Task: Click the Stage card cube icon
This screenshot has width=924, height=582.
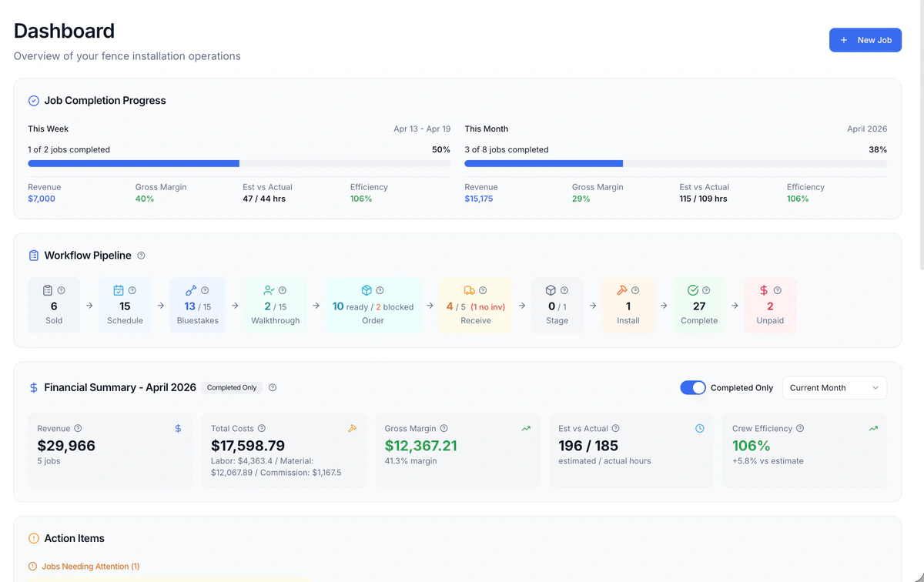Action: tap(551, 290)
